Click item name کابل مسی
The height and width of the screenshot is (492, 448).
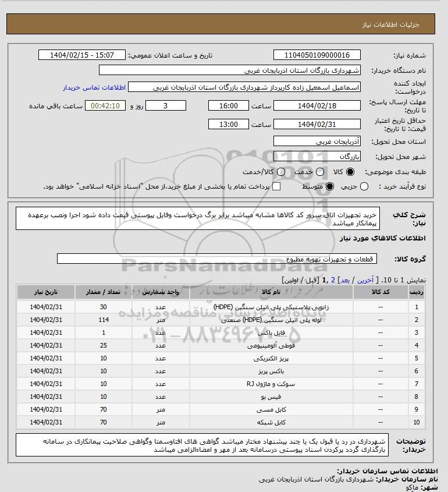pos(271,409)
